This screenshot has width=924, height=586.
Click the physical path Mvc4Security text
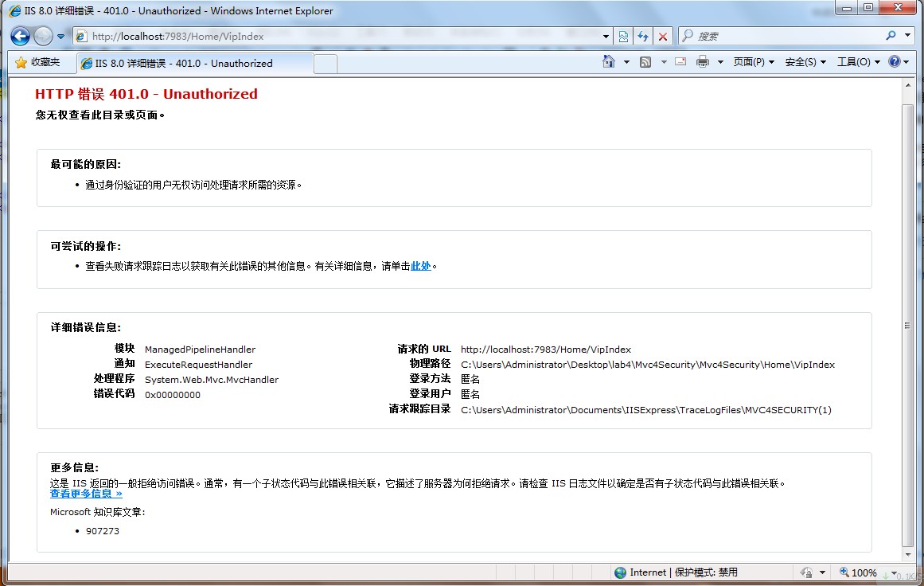click(x=648, y=365)
